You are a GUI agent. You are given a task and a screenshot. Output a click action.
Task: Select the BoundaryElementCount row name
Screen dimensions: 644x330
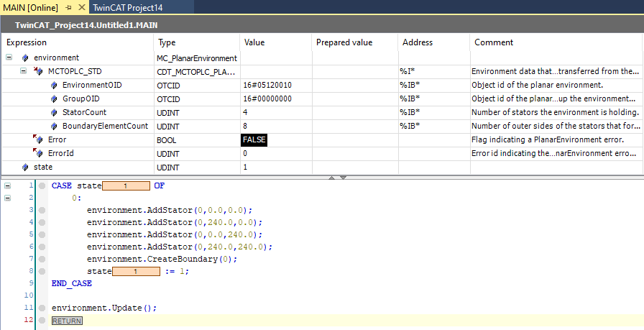click(x=105, y=126)
